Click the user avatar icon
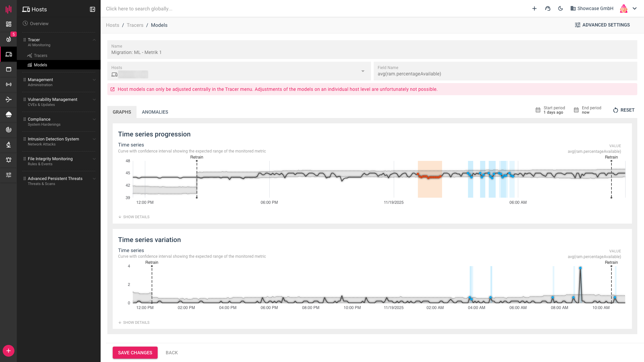The height and width of the screenshot is (362, 644). tap(624, 9)
